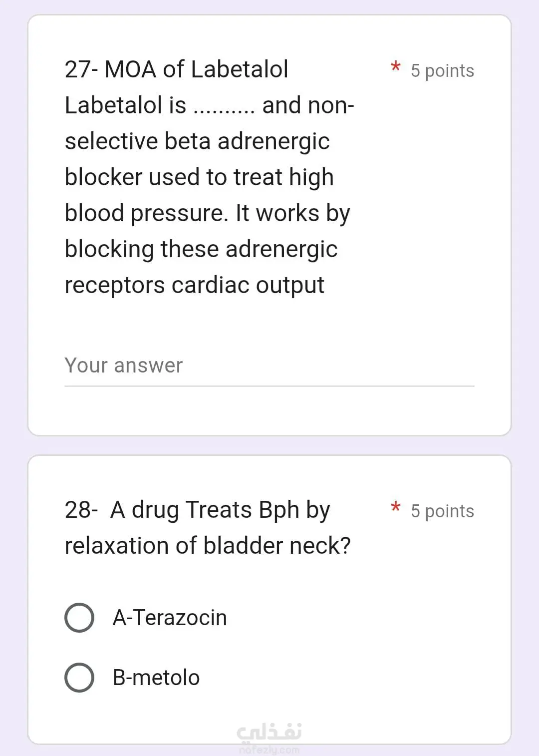Click the 'selective beta adrenergic' text line

coord(197,142)
